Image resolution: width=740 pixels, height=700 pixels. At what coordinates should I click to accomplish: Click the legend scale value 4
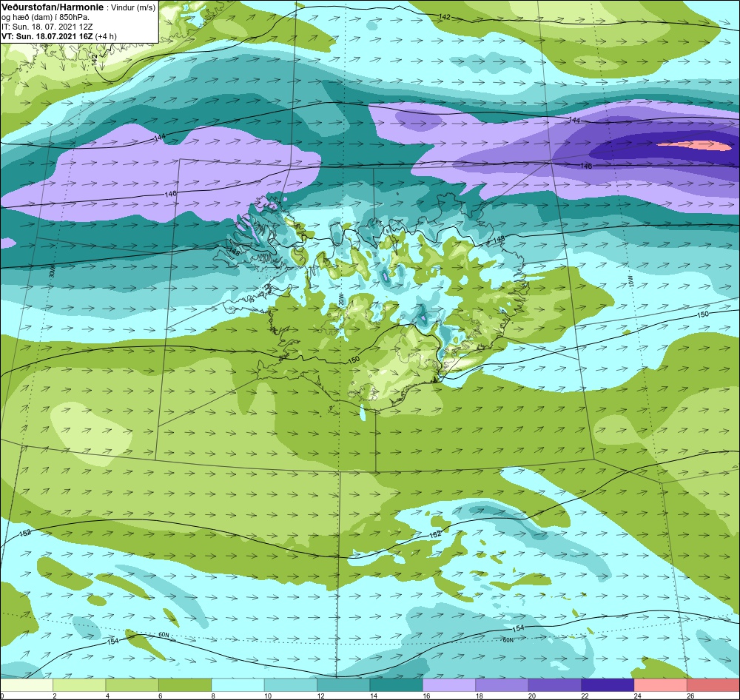tap(107, 696)
